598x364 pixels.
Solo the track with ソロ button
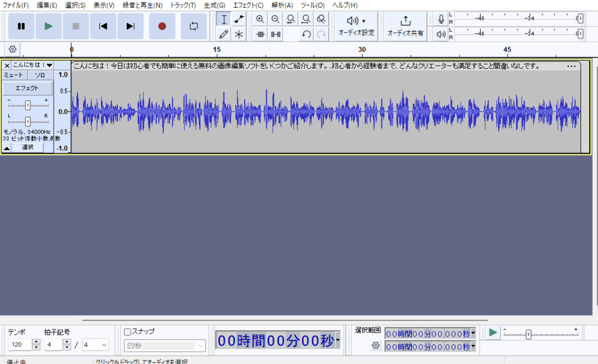click(x=40, y=75)
